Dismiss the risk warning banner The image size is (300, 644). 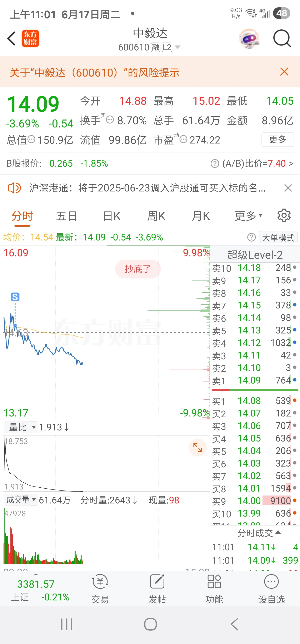284,72
